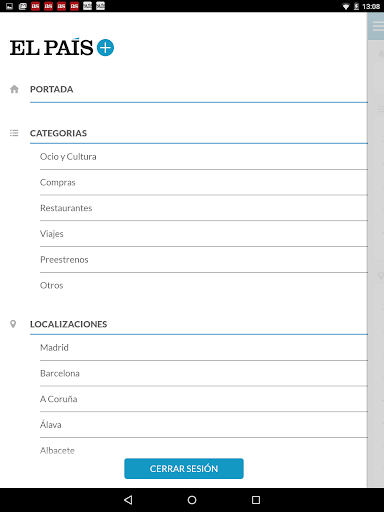This screenshot has height=512, width=384.
Task: Select the Otros category
Action: pyautogui.click(x=204, y=286)
